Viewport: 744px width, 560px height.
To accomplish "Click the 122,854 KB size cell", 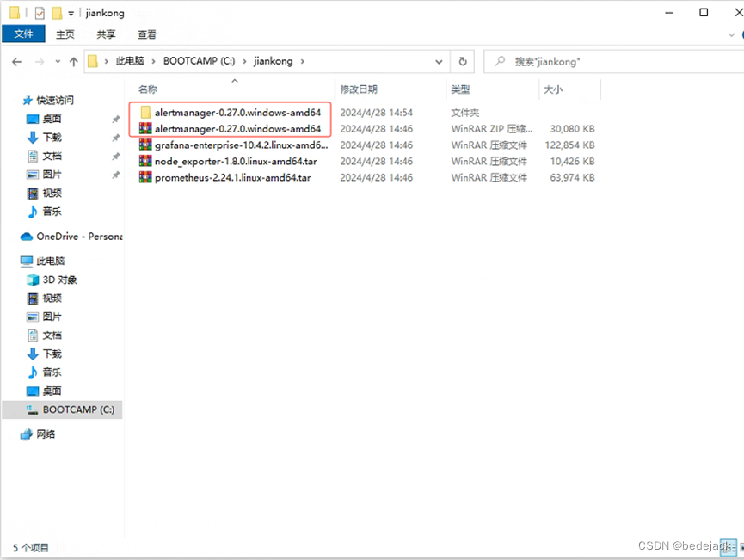I will pos(570,145).
